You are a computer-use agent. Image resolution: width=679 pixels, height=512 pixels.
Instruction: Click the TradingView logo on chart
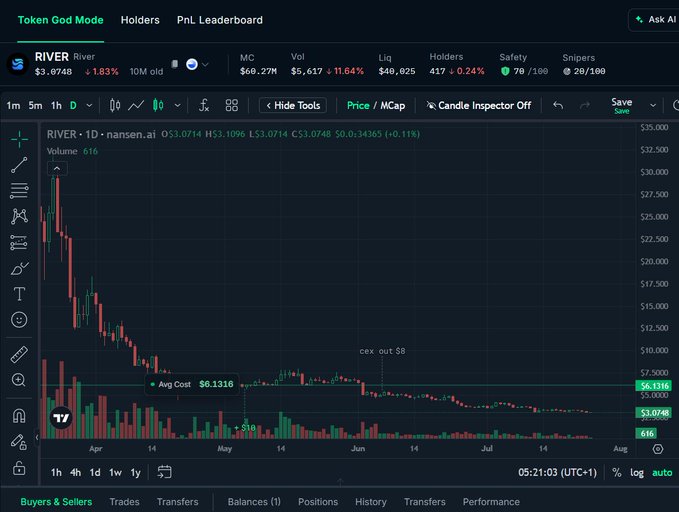coord(61,418)
